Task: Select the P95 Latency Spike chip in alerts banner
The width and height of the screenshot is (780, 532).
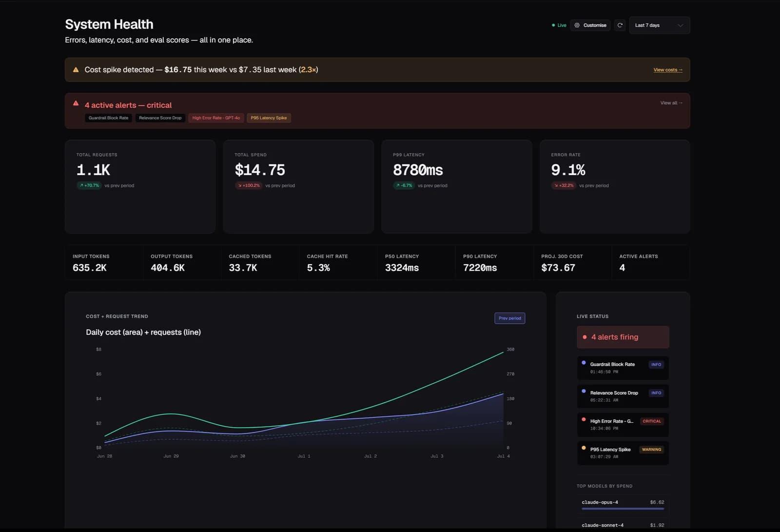Action: click(x=269, y=118)
